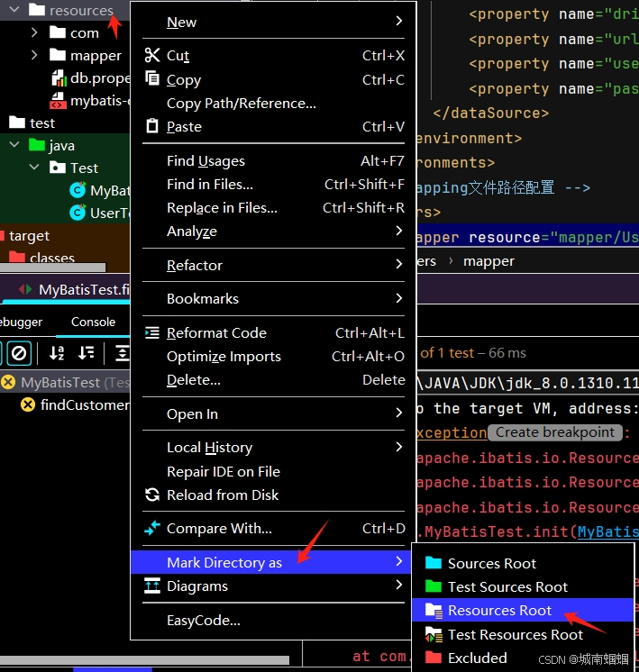
Task: Click the mapper resource line in editor
Action: (527, 237)
